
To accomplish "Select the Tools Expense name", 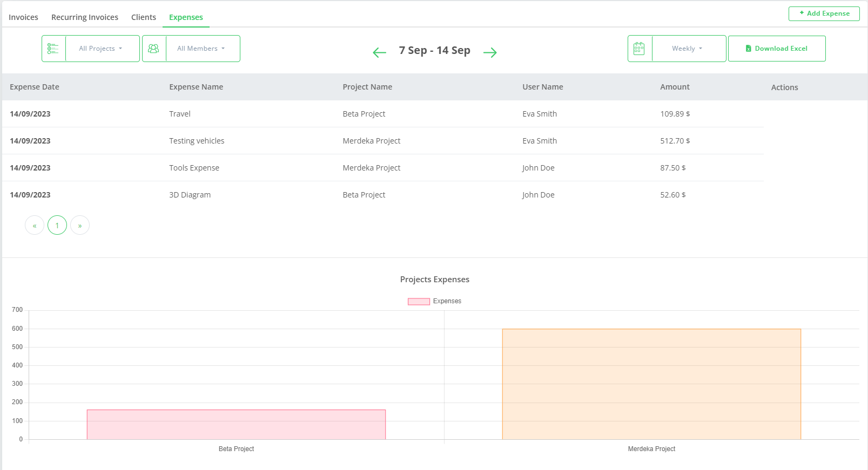I will (194, 168).
